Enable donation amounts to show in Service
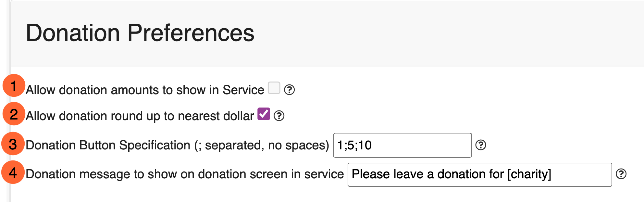Image resolution: width=644 pixels, height=202 pixels. (274, 88)
